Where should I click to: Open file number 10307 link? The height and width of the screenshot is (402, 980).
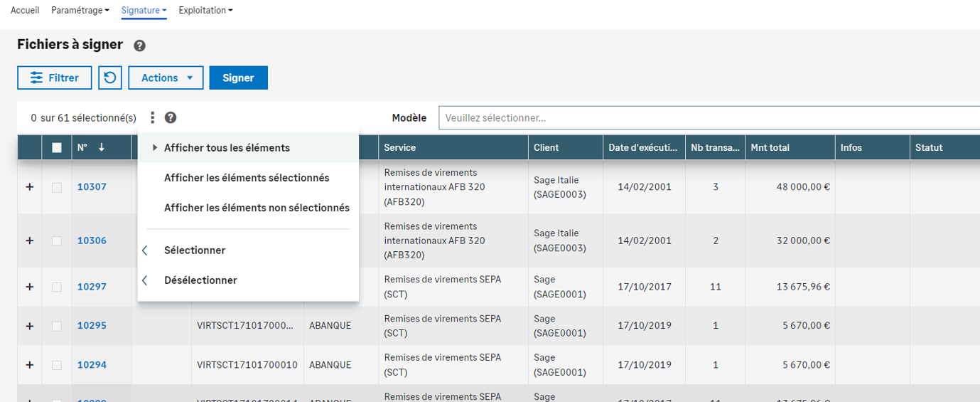pos(92,187)
